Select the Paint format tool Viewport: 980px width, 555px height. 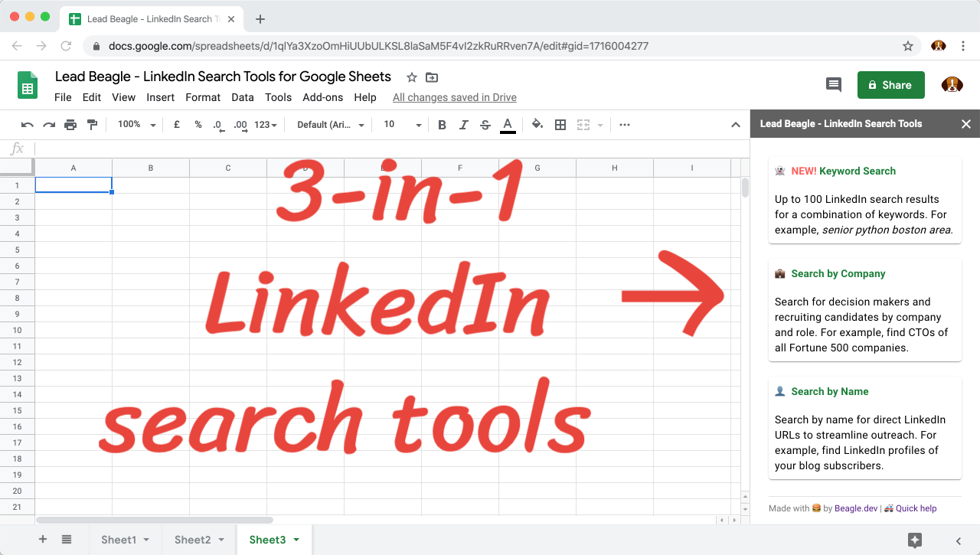tap(92, 125)
